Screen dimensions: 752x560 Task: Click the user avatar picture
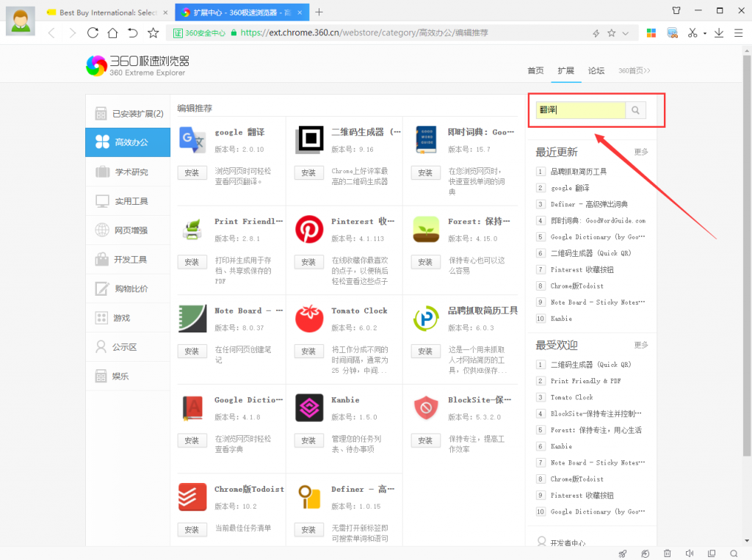coord(20,21)
